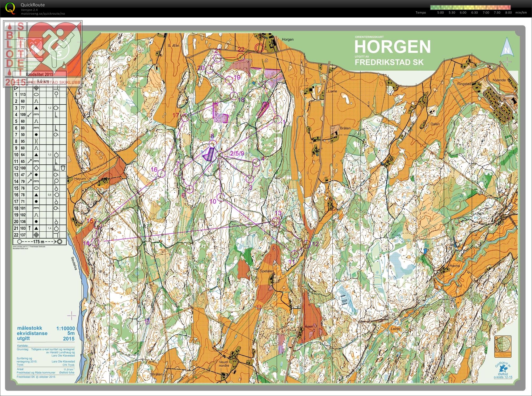Click the målestokk 1:10000 scale text

46,328
